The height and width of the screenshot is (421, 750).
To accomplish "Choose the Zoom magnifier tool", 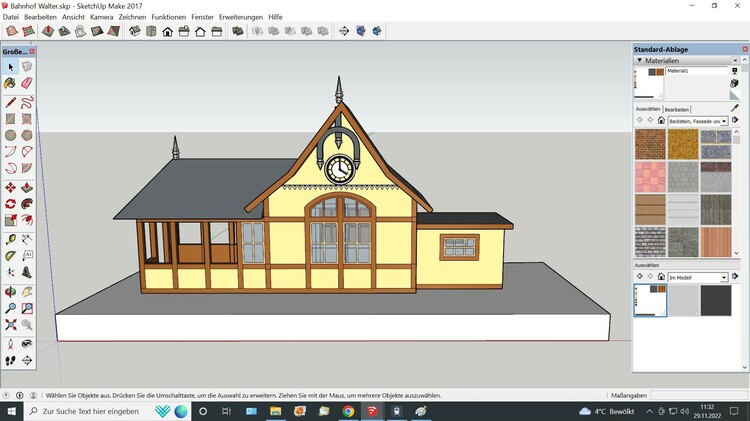I will [x=11, y=308].
